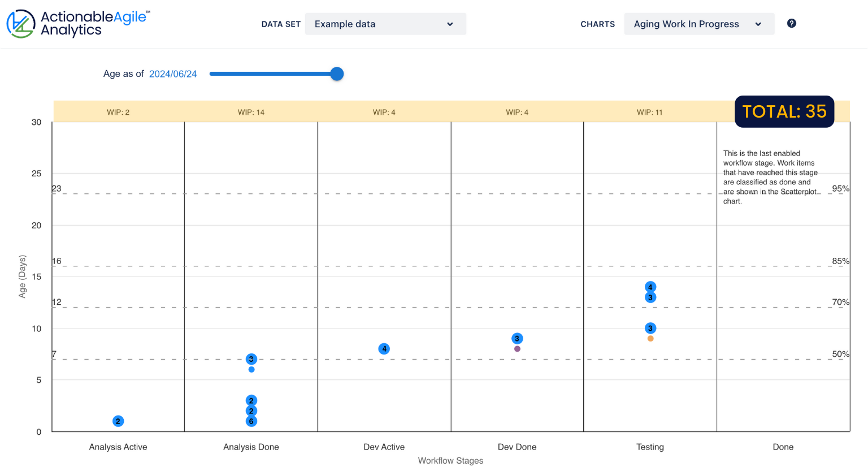868x471 pixels.
Task: Select the dot labeled 2 in Analysis Active
Action: coord(117,421)
